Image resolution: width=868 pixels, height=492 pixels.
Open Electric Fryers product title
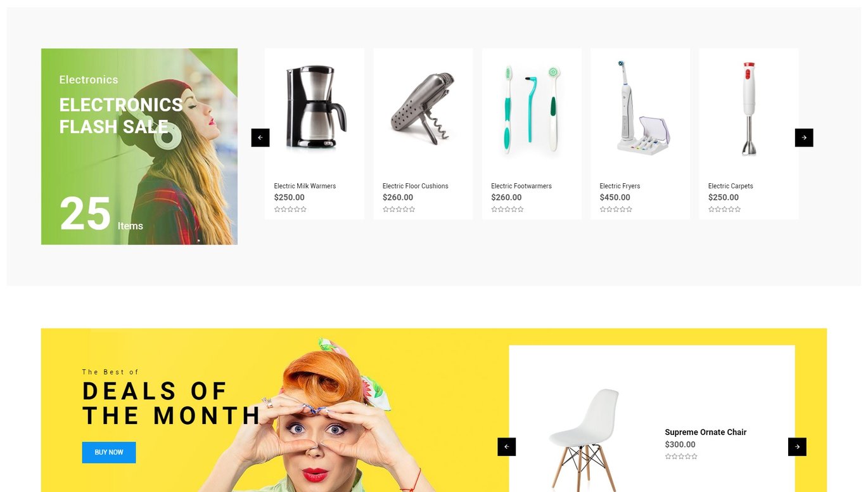pyautogui.click(x=620, y=186)
